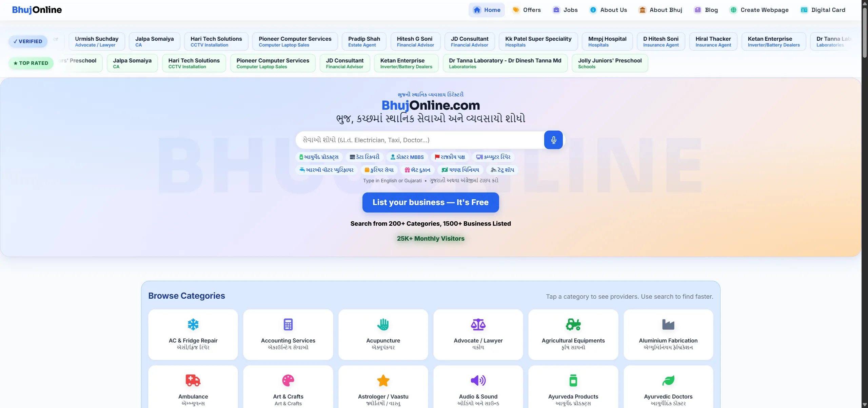Click the Agricultural Equipments tractor icon
This screenshot has height=408, width=868.
[573, 324]
